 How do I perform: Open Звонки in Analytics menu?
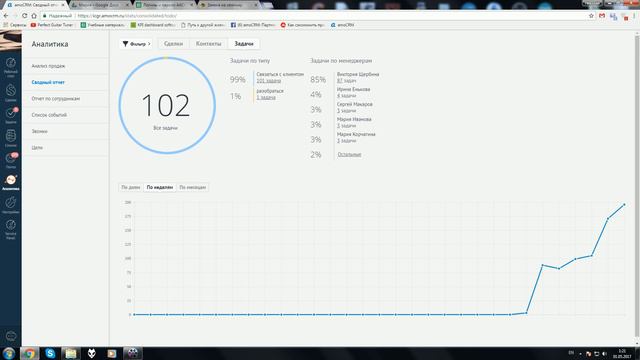(40, 131)
